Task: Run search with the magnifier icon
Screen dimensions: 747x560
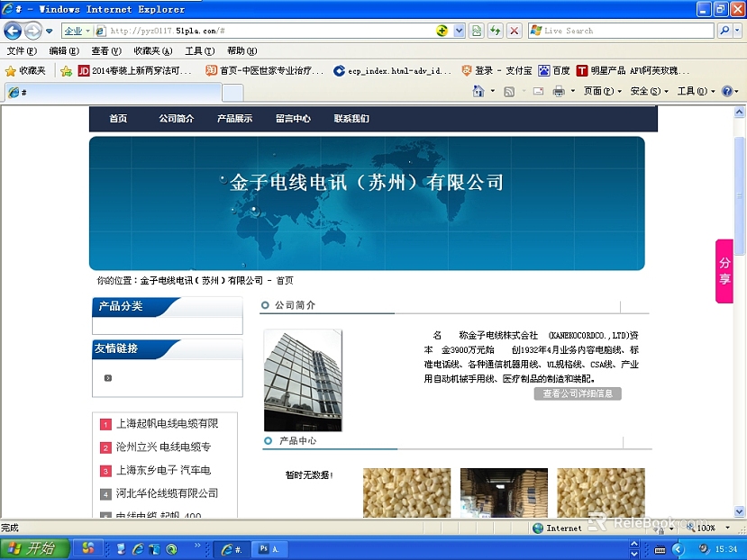Action: pyautogui.click(x=724, y=31)
